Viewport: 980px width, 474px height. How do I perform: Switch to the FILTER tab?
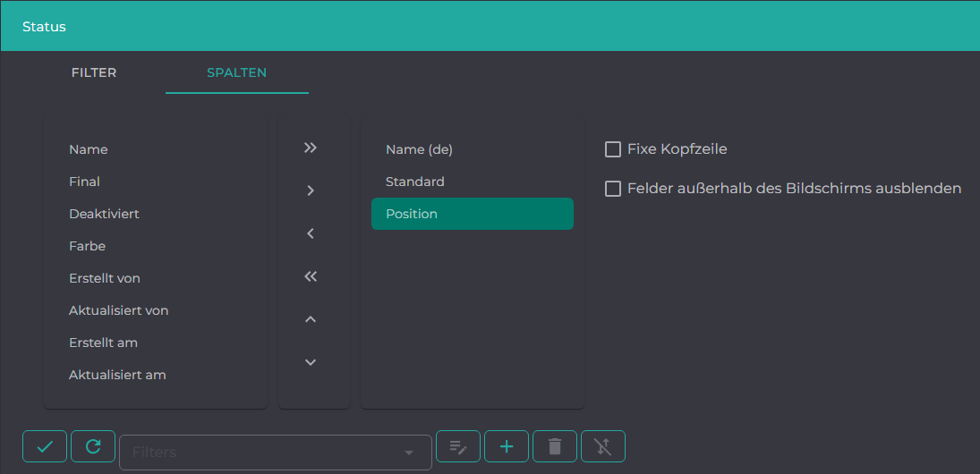click(x=94, y=72)
